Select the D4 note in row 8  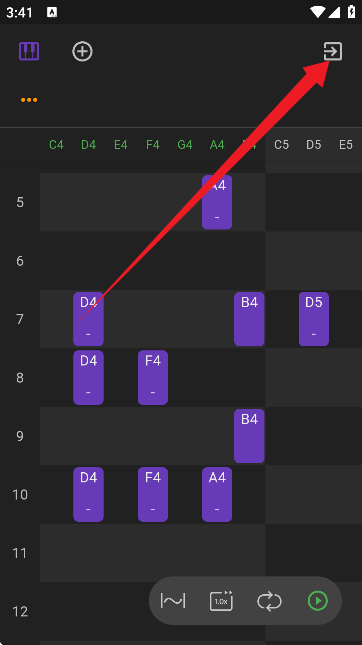pyautogui.click(x=88, y=378)
